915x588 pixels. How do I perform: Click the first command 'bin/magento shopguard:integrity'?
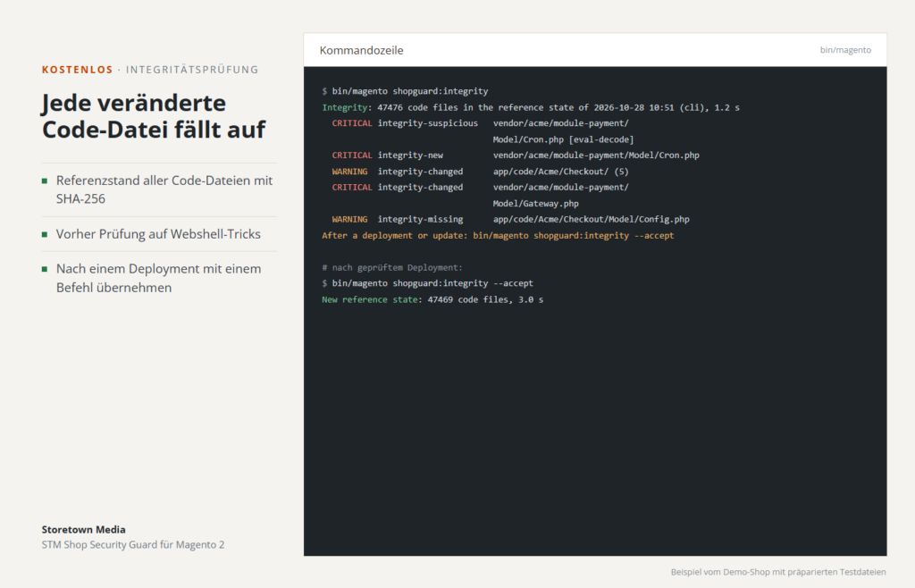click(409, 91)
